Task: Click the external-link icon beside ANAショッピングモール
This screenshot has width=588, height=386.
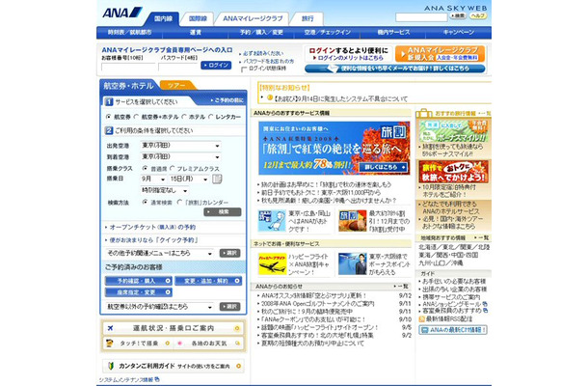Action: (x=485, y=304)
